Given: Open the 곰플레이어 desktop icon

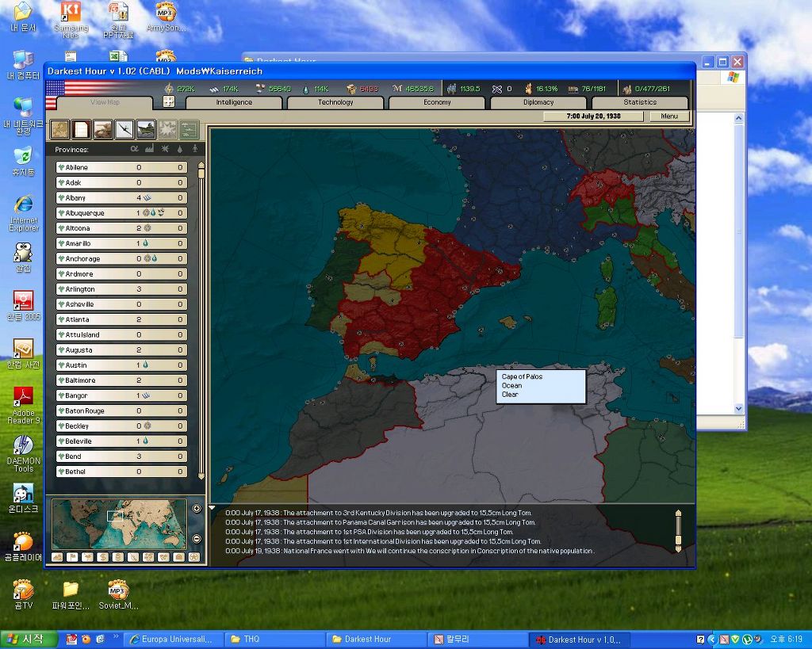Looking at the screenshot, I should click(23, 547).
